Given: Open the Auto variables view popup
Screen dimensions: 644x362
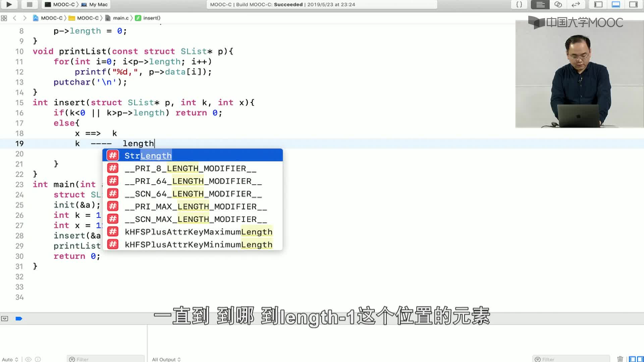Looking at the screenshot, I should point(10,359).
